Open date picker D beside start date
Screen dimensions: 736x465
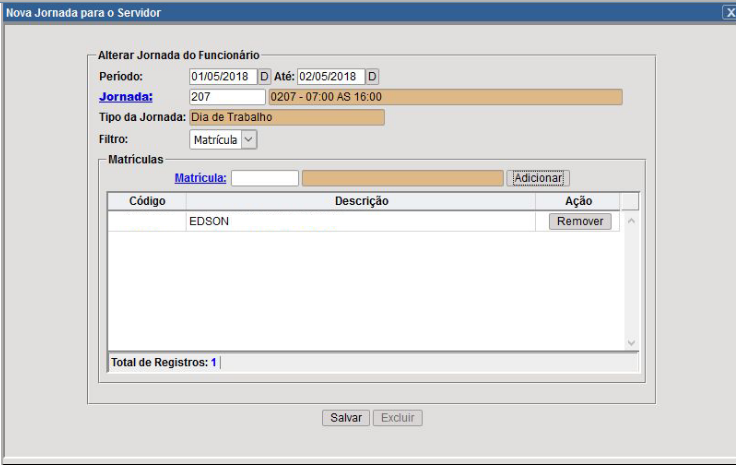pos(264,76)
